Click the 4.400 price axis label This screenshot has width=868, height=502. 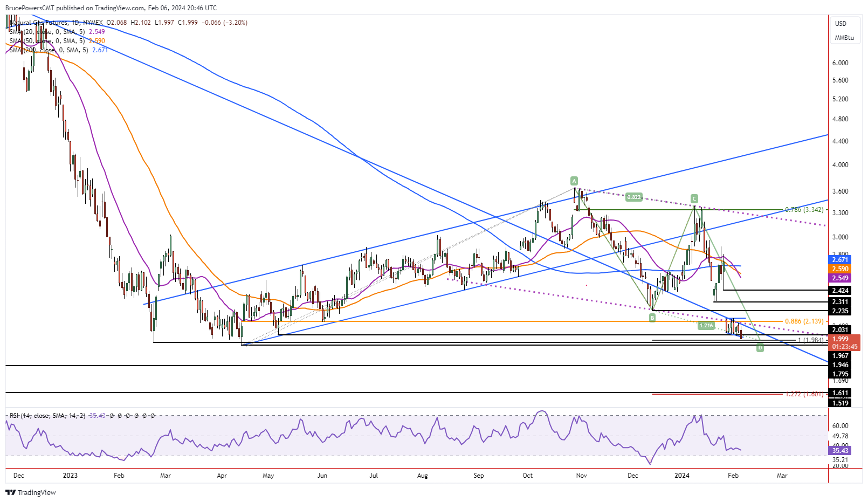point(840,141)
